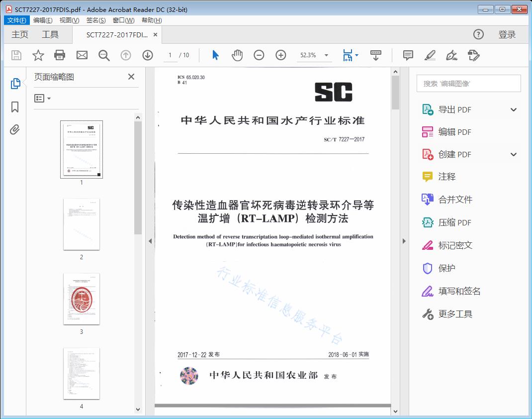
Task: Open the 文件(F) menu
Action: tap(17, 20)
